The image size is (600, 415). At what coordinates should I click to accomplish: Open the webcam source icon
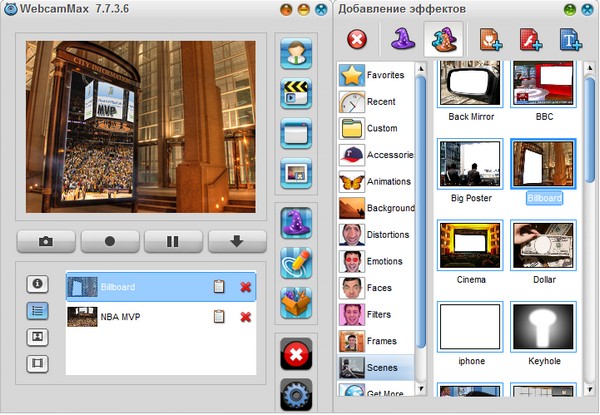click(297, 53)
